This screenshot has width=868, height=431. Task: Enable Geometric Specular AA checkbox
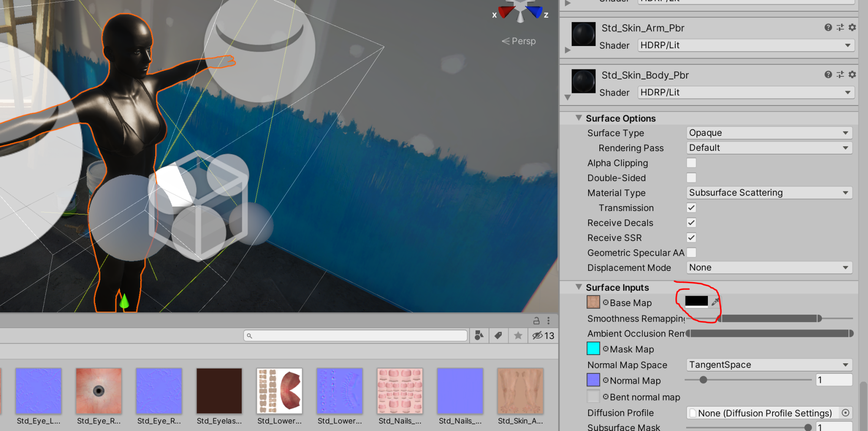[x=691, y=253]
